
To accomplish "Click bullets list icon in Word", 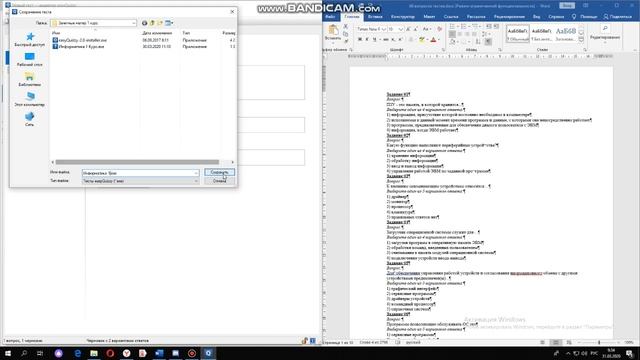I will tap(452, 27).
